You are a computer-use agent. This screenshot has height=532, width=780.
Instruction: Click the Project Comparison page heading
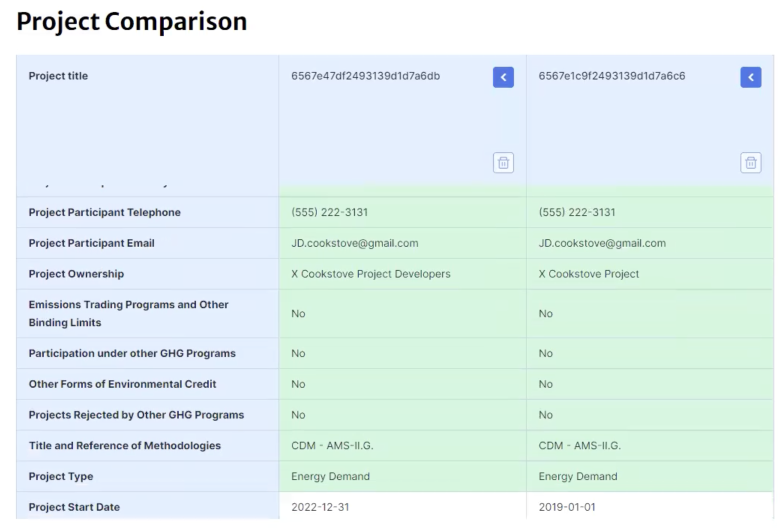[x=131, y=21]
